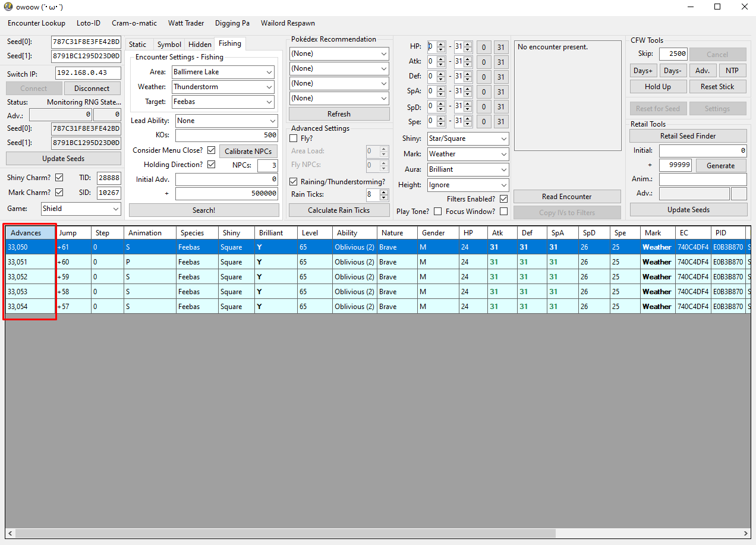Open the Aura dropdown showing Brilliant
756x545 pixels.
click(468, 169)
